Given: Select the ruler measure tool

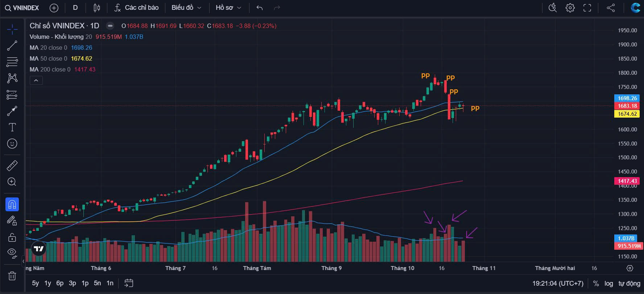Looking at the screenshot, I should coord(12,166).
